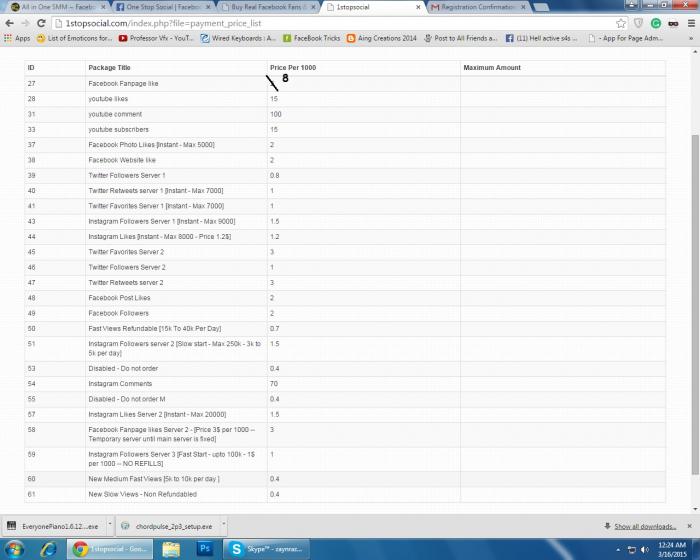The height and width of the screenshot is (560, 700).
Task: Bookmark this page with the star icon
Action: [621, 23]
